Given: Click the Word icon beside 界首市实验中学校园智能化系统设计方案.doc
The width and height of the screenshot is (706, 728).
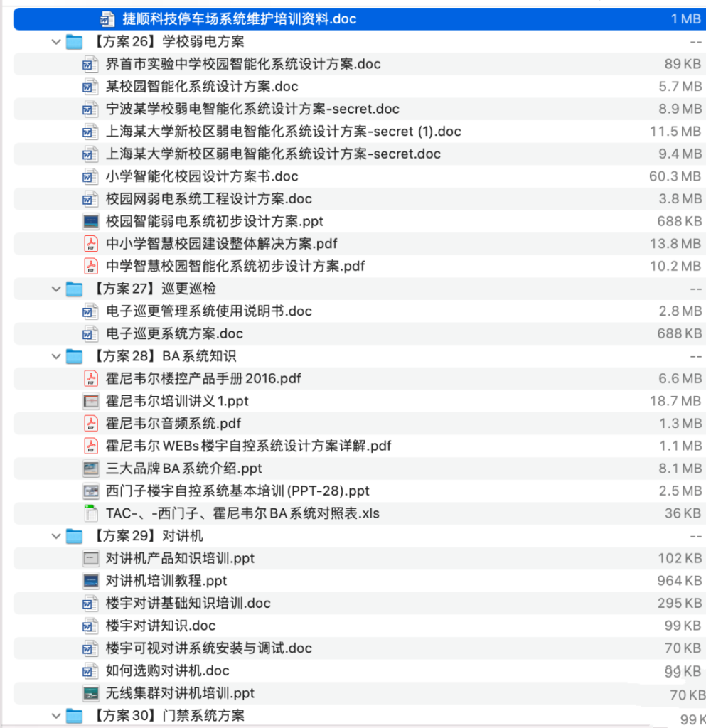Looking at the screenshot, I should 90,64.
